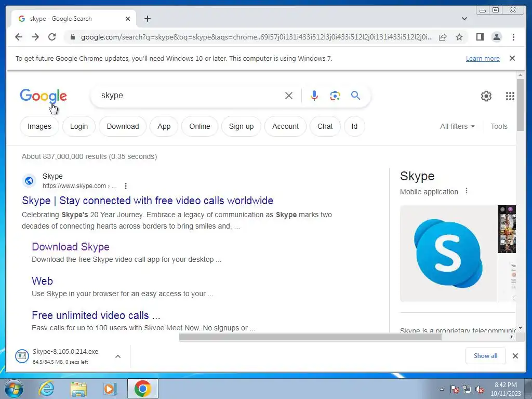Open the Skype result's three-dot options
This screenshot has width=532, height=399.
pyautogui.click(x=126, y=186)
